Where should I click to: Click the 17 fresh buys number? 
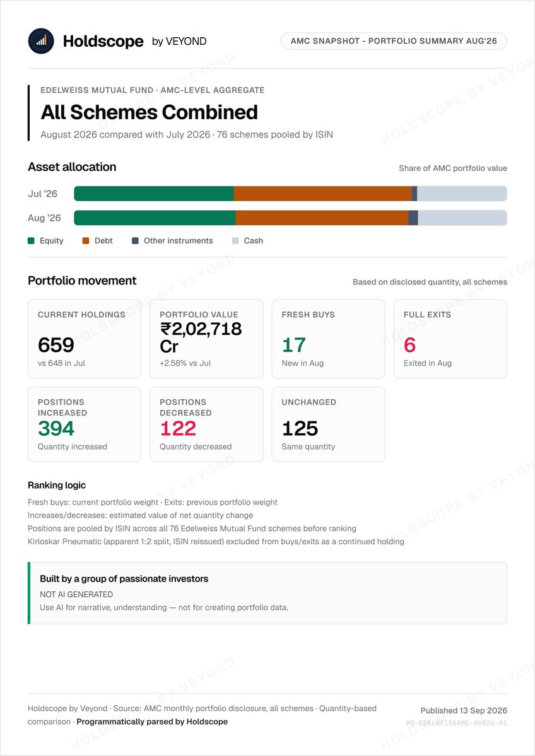(294, 346)
